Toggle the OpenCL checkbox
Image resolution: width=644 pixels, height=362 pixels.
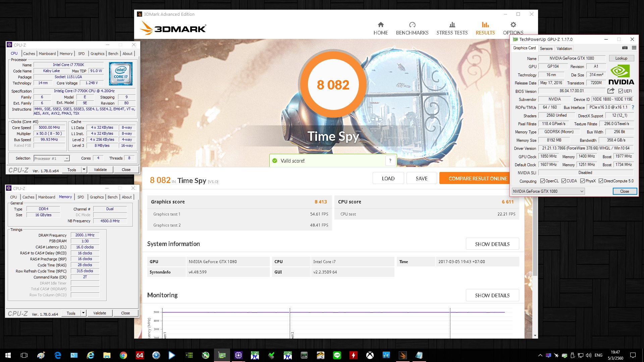(542, 181)
